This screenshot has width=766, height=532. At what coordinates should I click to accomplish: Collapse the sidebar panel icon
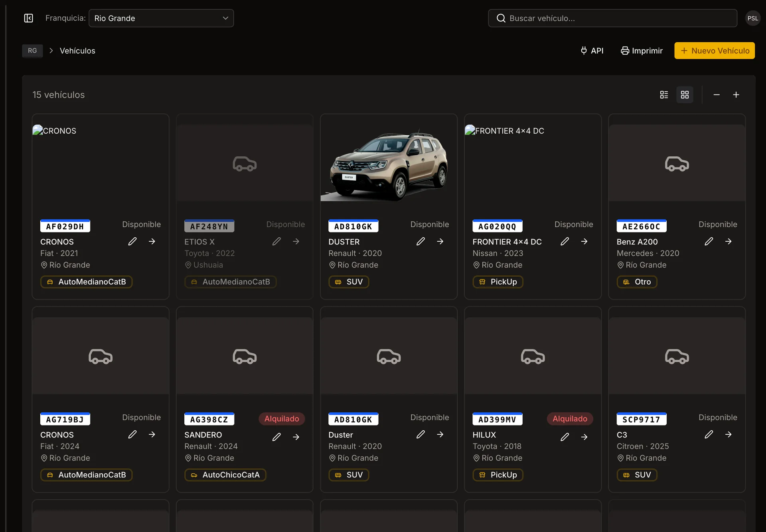pos(28,18)
